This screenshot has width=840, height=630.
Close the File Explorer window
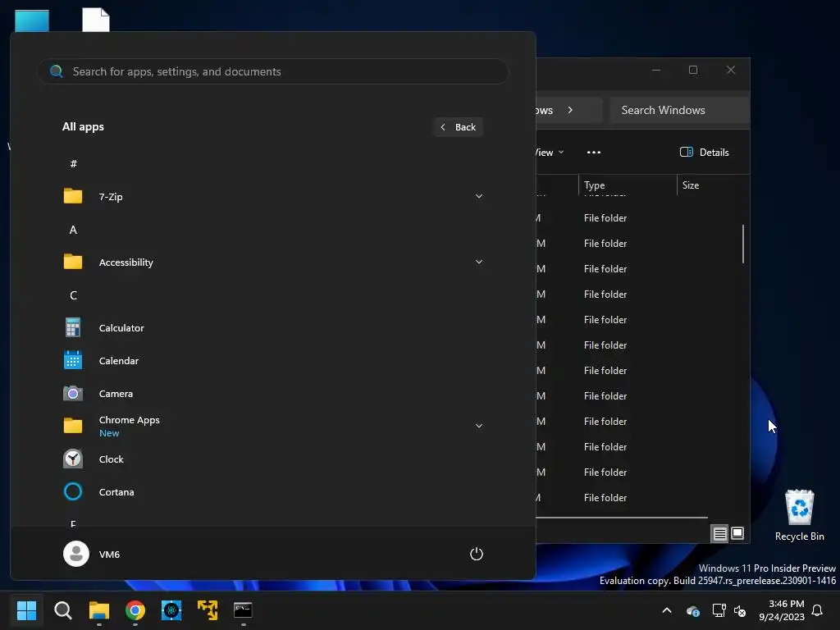[731, 71]
